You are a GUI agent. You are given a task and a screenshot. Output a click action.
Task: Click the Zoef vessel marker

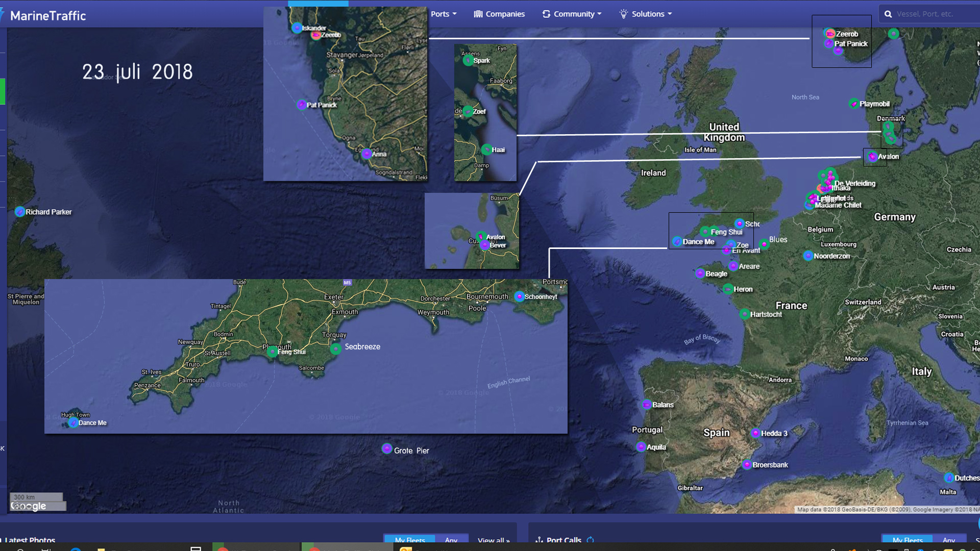(468, 111)
